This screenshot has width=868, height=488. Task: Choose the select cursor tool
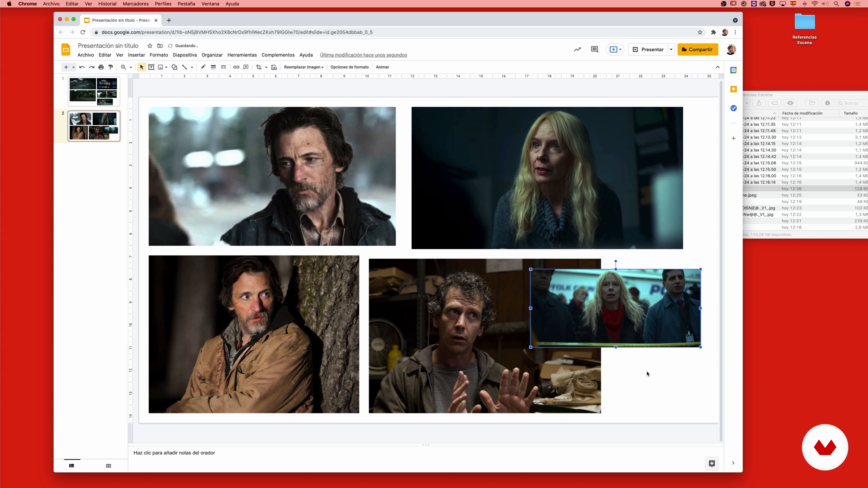coord(142,67)
